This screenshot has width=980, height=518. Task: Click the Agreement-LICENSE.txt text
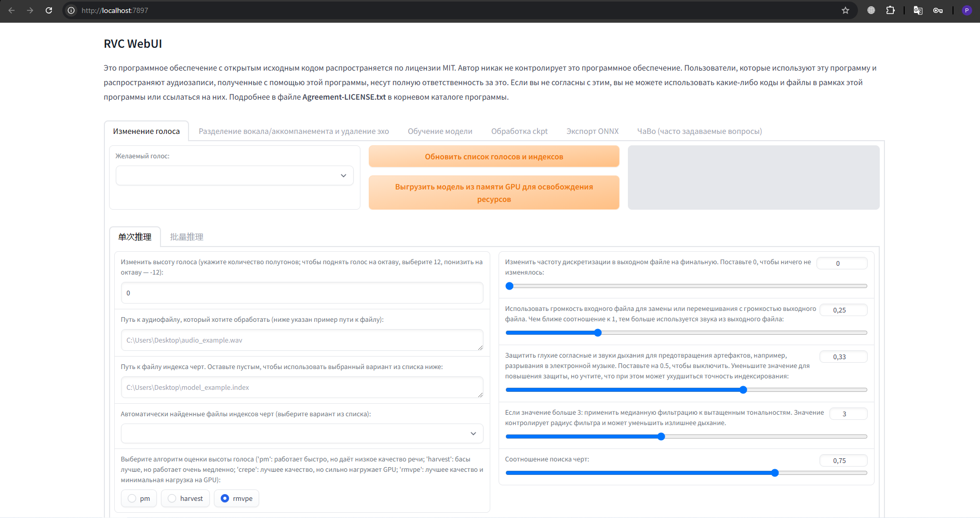344,97
